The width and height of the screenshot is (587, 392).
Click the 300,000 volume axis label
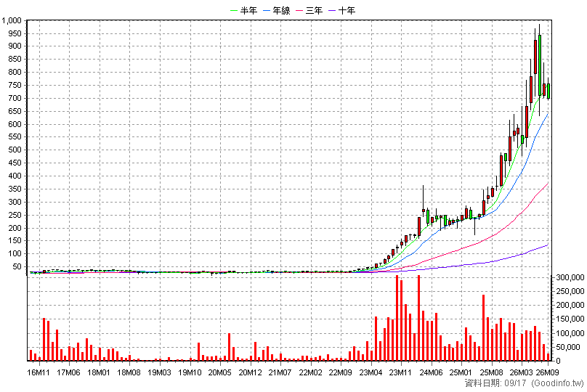pyautogui.click(x=570, y=277)
